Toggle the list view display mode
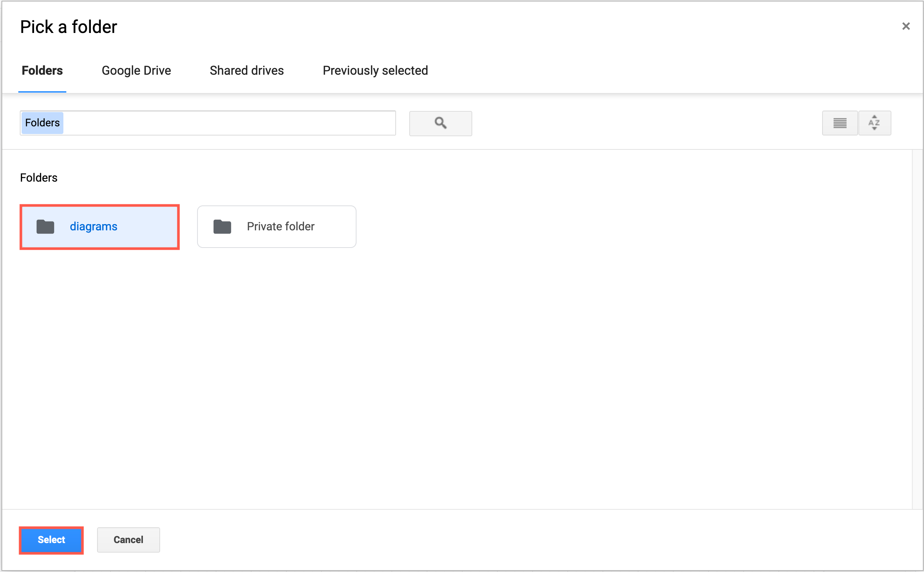 tap(840, 123)
